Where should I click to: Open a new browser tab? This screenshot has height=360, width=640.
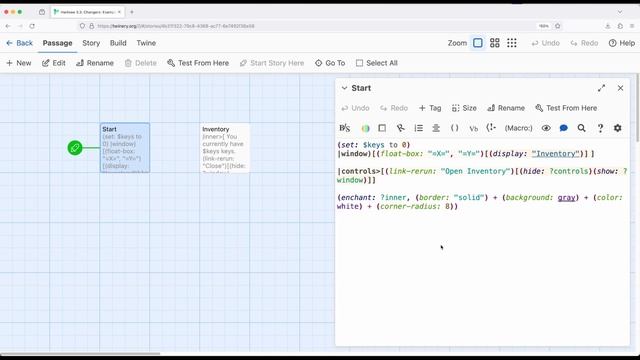pos(131,12)
